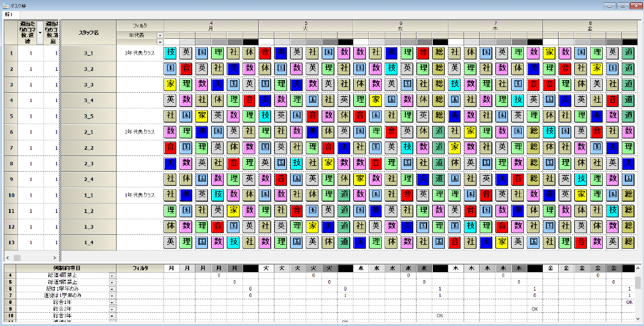The height and width of the screenshot is (326, 644).
Task: Click the yellow 家 tile in row 3_2
Action: click(x=597, y=68)
